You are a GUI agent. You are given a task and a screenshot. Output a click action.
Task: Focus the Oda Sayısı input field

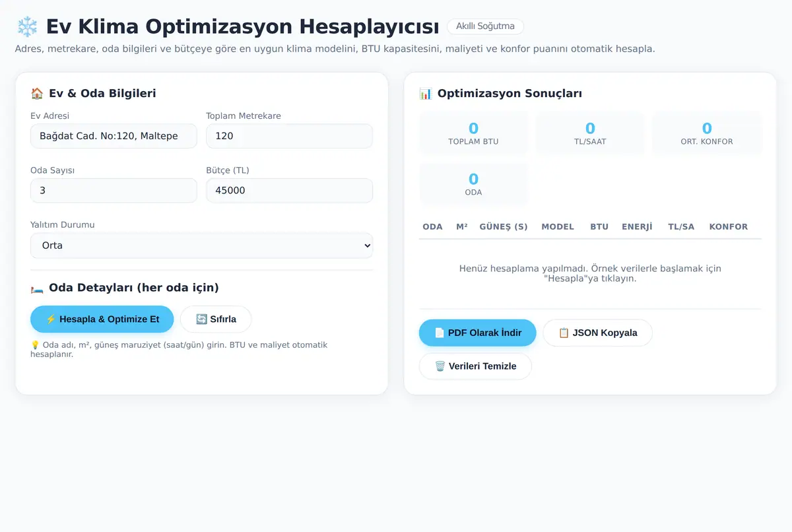pos(114,191)
